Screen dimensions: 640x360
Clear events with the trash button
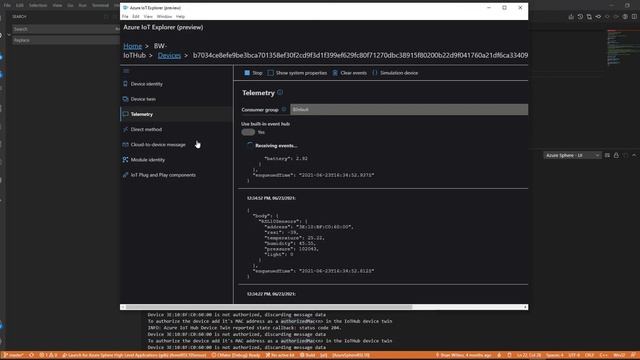349,73
